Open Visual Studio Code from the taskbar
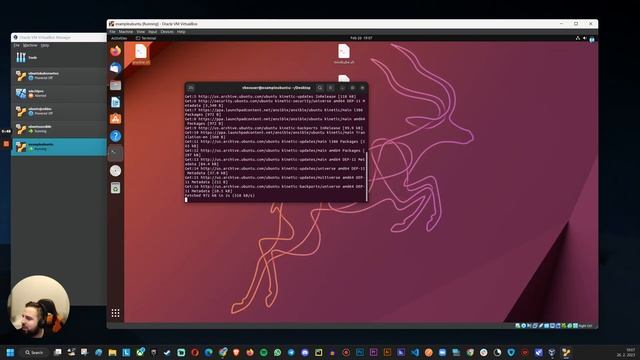This screenshot has width=640, height=360. point(415,352)
